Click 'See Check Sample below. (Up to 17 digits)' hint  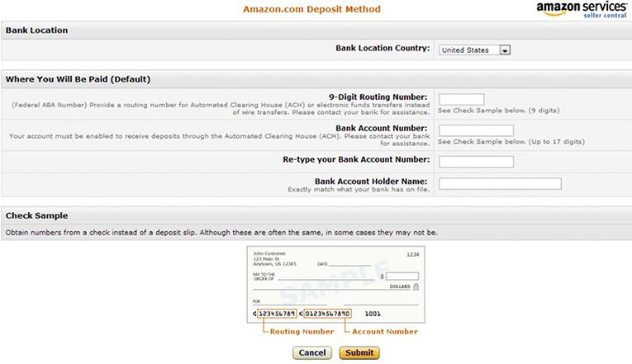pyautogui.click(x=511, y=142)
